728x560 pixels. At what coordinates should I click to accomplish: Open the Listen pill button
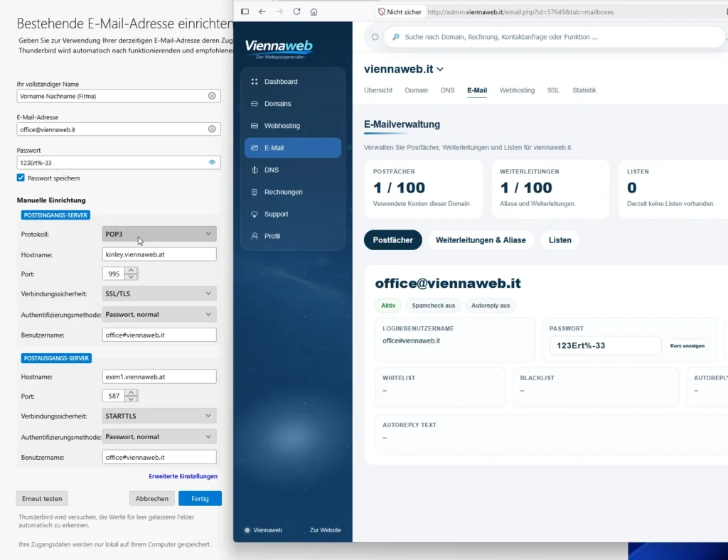560,240
